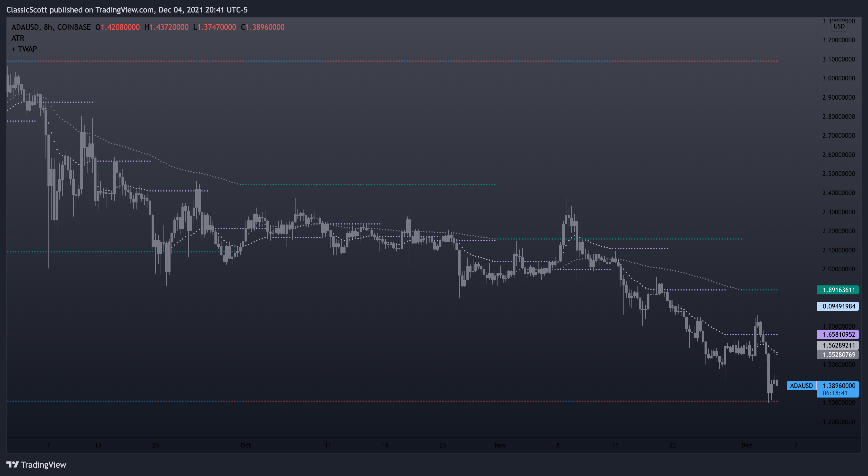This screenshot has height=476, width=868.
Task: Click the 11 date label on time axis
Action: [328, 445]
